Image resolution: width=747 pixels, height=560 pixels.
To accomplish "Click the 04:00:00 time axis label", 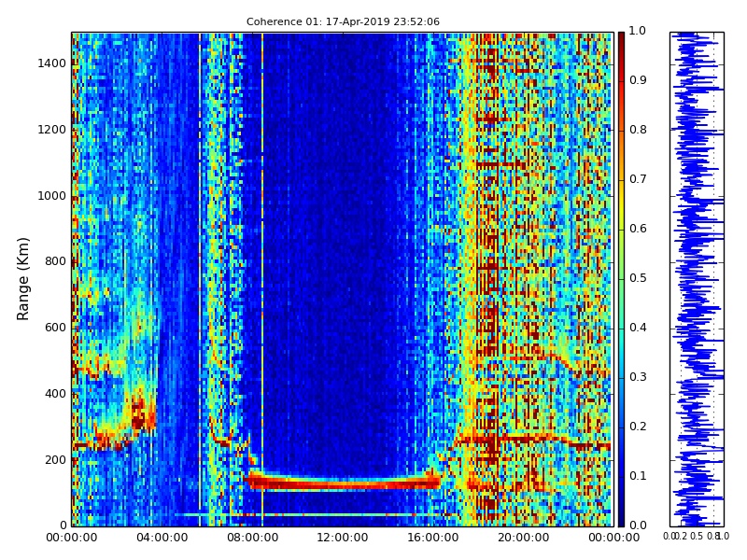I will click(x=162, y=538).
